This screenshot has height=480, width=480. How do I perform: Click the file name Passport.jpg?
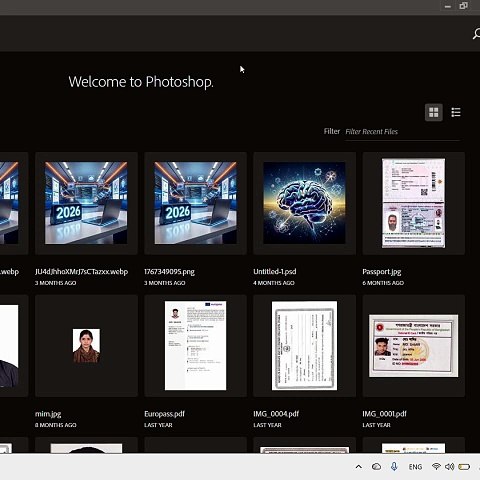tap(382, 272)
